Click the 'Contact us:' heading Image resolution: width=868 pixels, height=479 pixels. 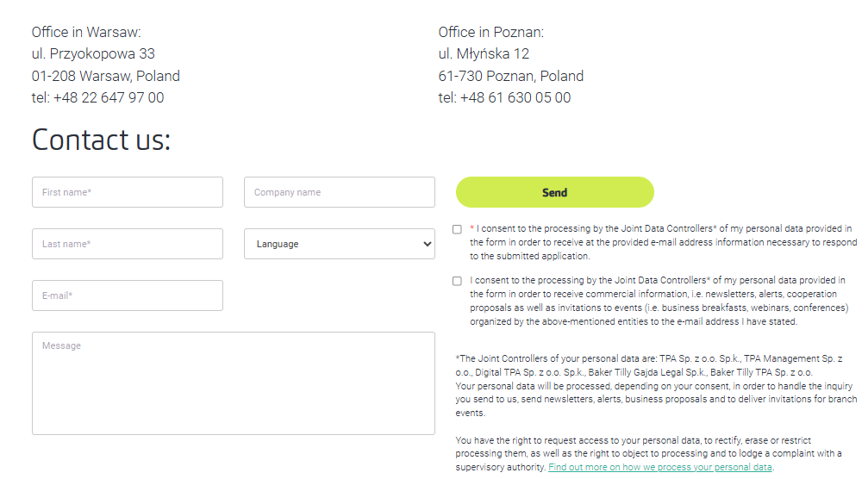[101, 140]
